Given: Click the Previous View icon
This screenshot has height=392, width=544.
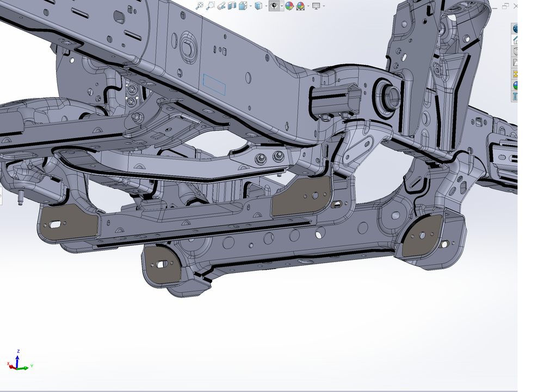Looking at the screenshot, I should (x=220, y=6).
